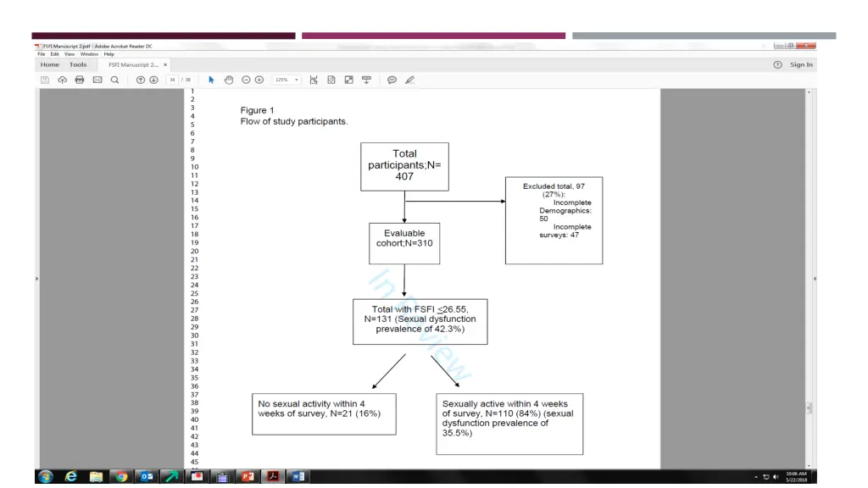The width and height of the screenshot is (868, 488).
Task: Open the Edit menu
Action: point(54,54)
